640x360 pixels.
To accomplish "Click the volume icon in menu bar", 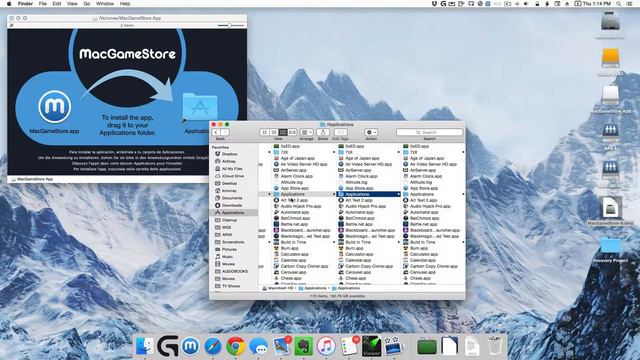I will tap(526, 4).
